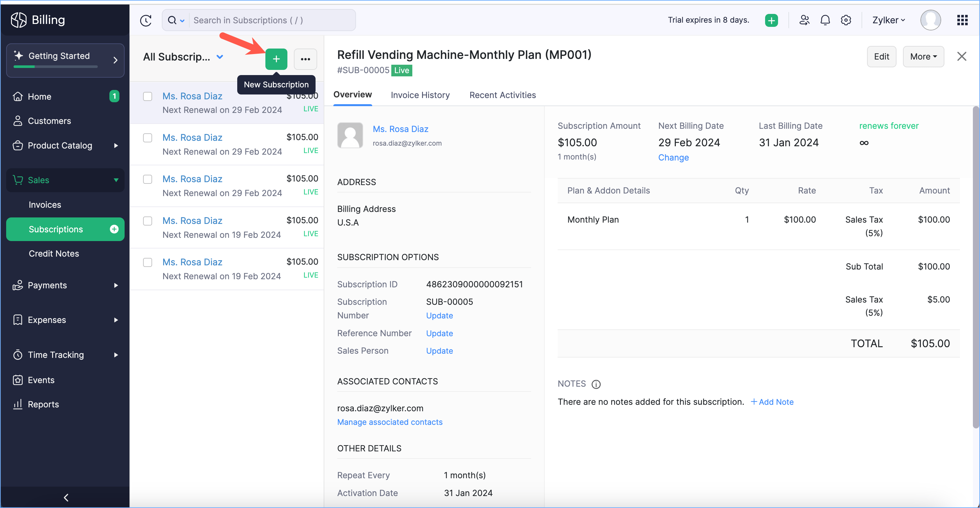Image resolution: width=980 pixels, height=508 pixels.
Task: Open the recent history clock icon
Action: 146,20
